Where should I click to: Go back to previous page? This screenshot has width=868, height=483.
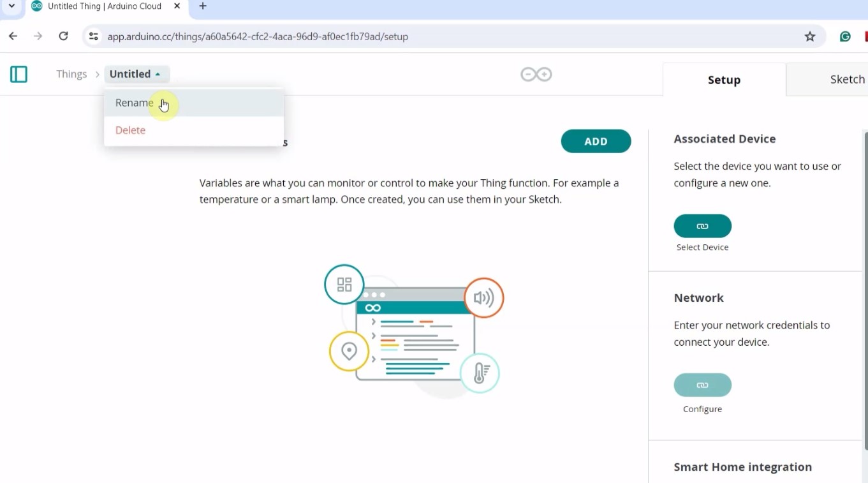point(13,36)
